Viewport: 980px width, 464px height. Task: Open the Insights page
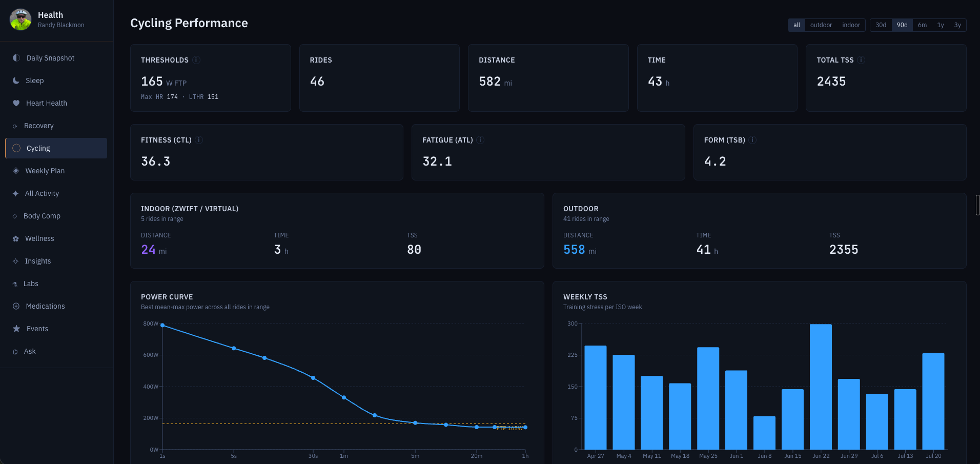click(56, 261)
